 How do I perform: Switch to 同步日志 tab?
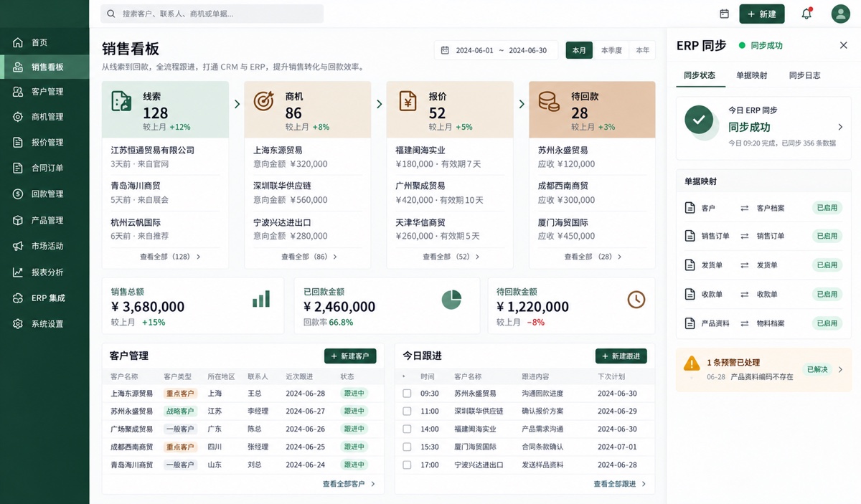pos(804,75)
